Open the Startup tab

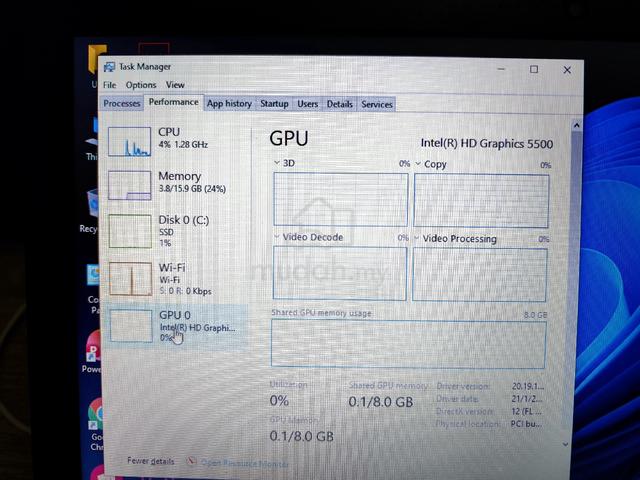coord(274,104)
